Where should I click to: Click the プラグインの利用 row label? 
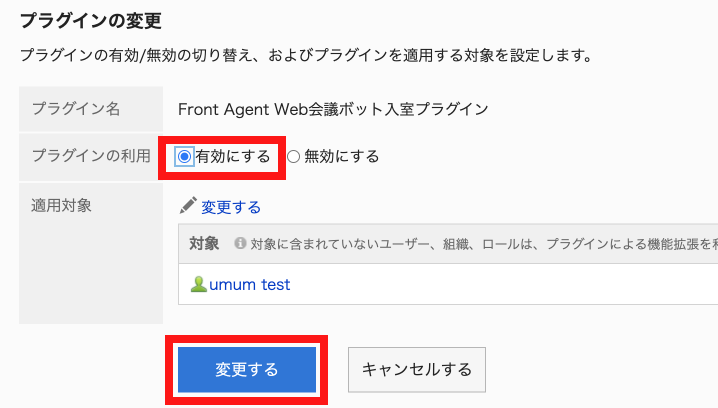91,156
